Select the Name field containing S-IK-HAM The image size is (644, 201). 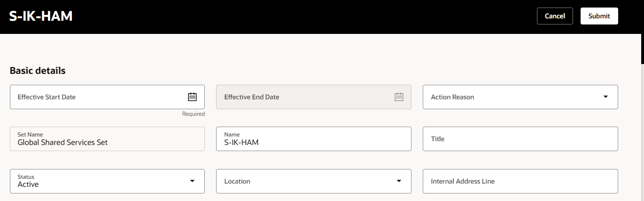314,139
